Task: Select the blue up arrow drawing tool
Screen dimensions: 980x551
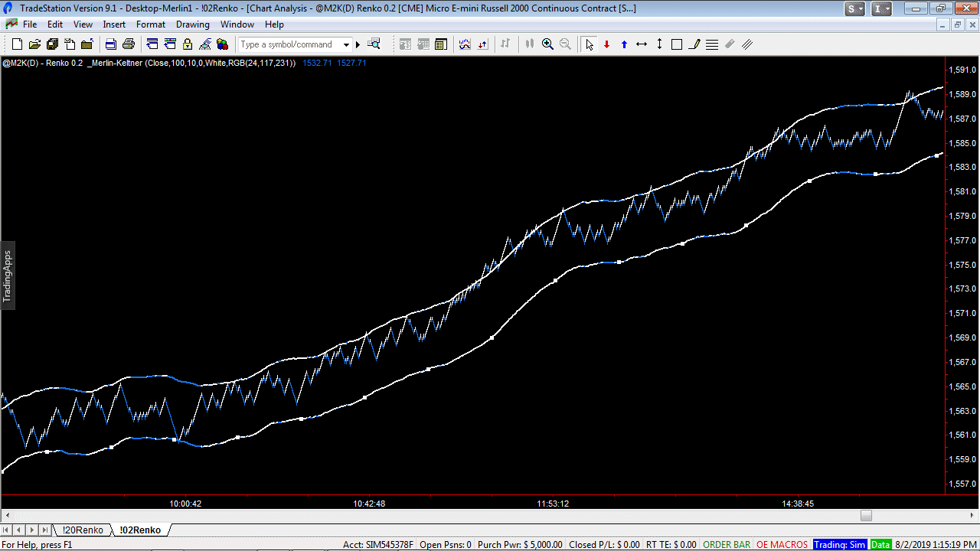Action: (624, 44)
